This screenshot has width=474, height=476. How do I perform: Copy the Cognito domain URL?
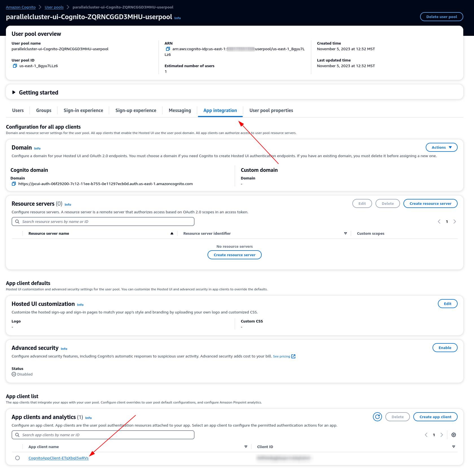pos(14,184)
